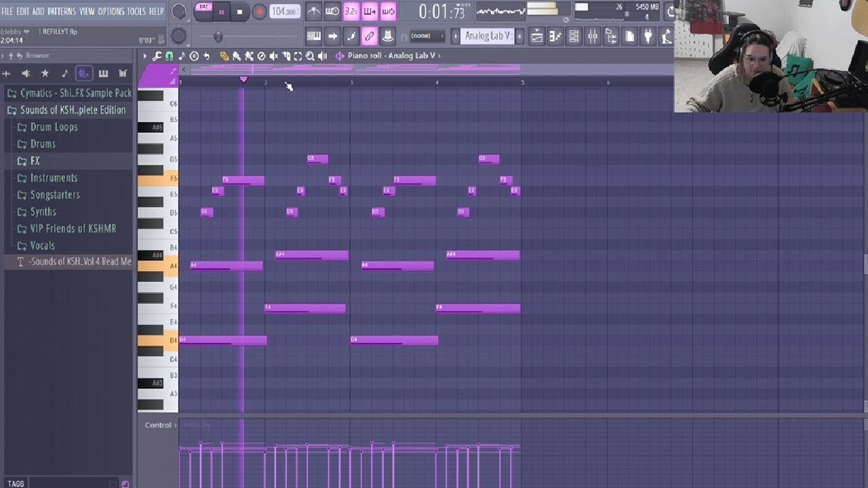Click the red record button

[259, 12]
